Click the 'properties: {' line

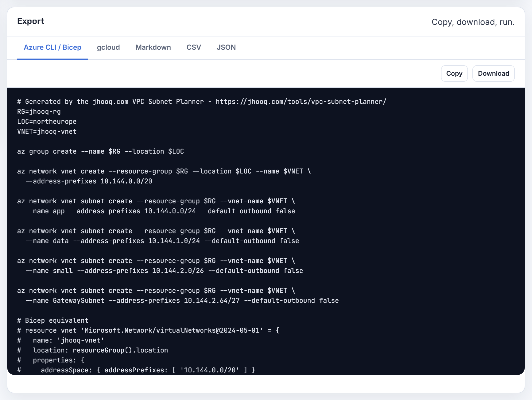(51, 360)
